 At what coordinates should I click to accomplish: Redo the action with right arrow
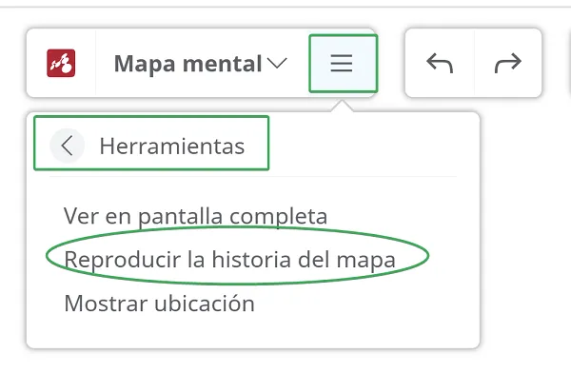coord(508,63)
